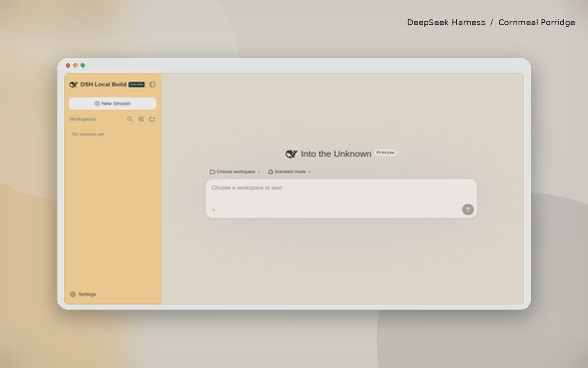Click the Preview badge beside Into the Unknown
Image resolution: width=588 pixels, height=368 pixels.
[x=385, y=152]
